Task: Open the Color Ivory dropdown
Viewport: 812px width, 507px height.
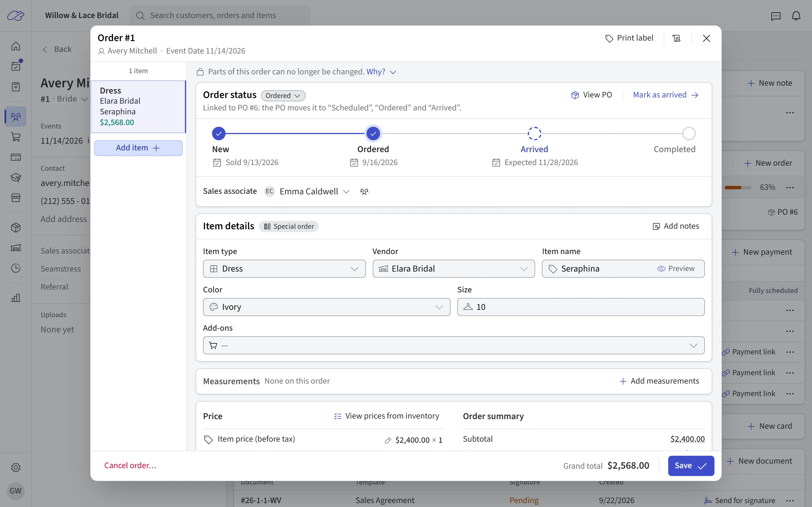Action: tap(326, 307)
